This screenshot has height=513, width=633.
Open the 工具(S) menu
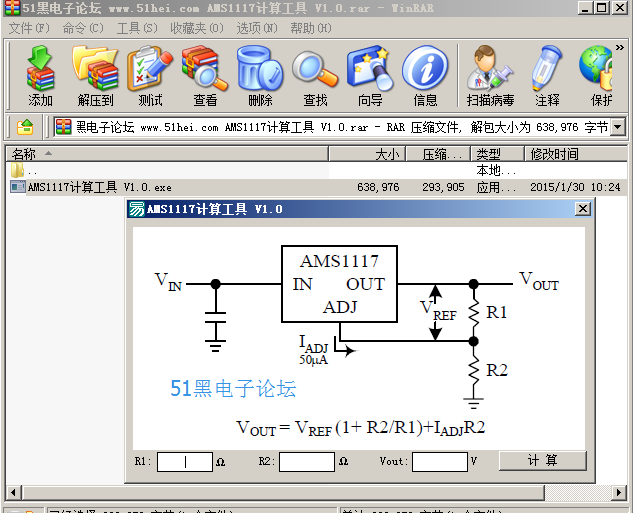[x=137, y=28]
